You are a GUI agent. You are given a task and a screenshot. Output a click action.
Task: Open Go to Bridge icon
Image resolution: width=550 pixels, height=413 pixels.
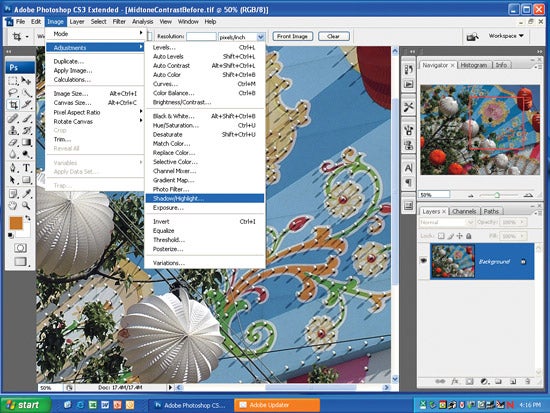pyautogui.click(x=473, y=36)
